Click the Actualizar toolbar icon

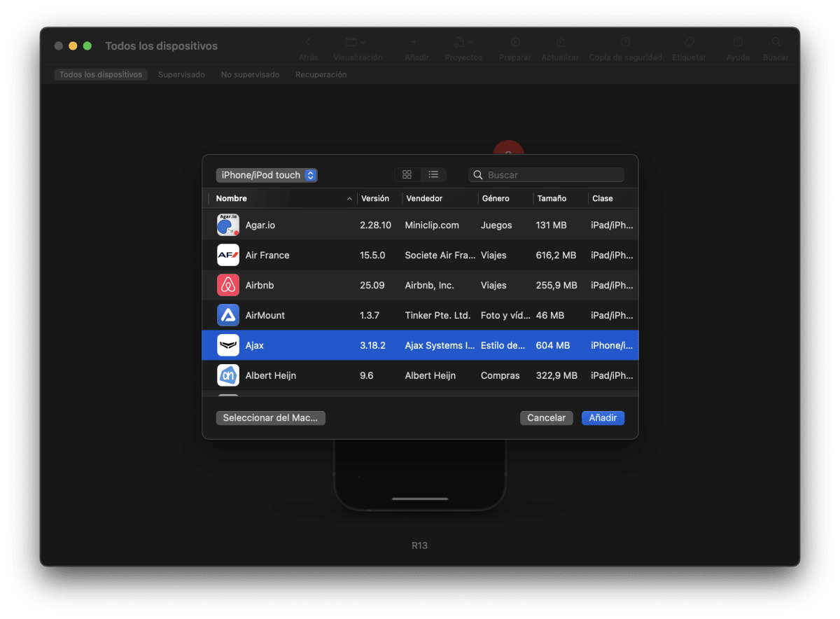(x=560, y=43)
